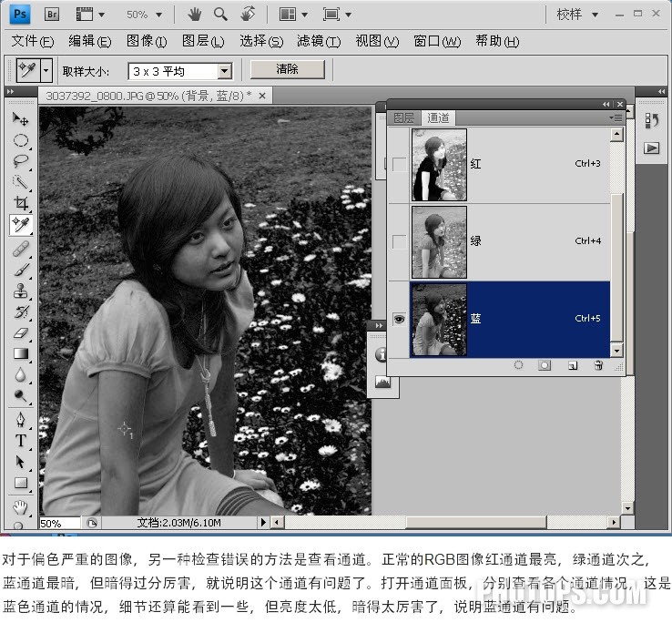672x633 pixels.
Task: Select the Path Selection tool
Action: [x=20, y=462]
